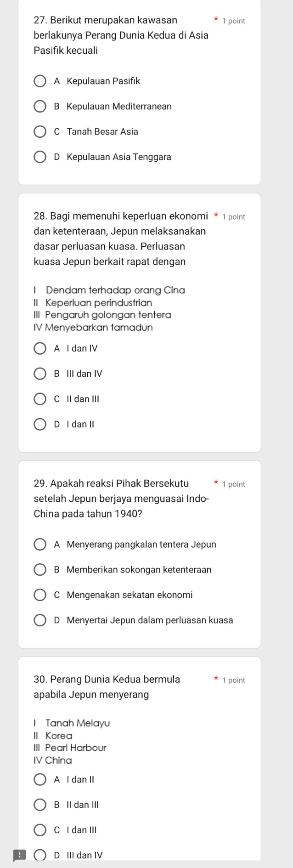Image resolution: width=293 pixels, height=868 pixels.
Task: Choose answer A I dan IV
Action: pyautogui.click(x=40, y=348)
